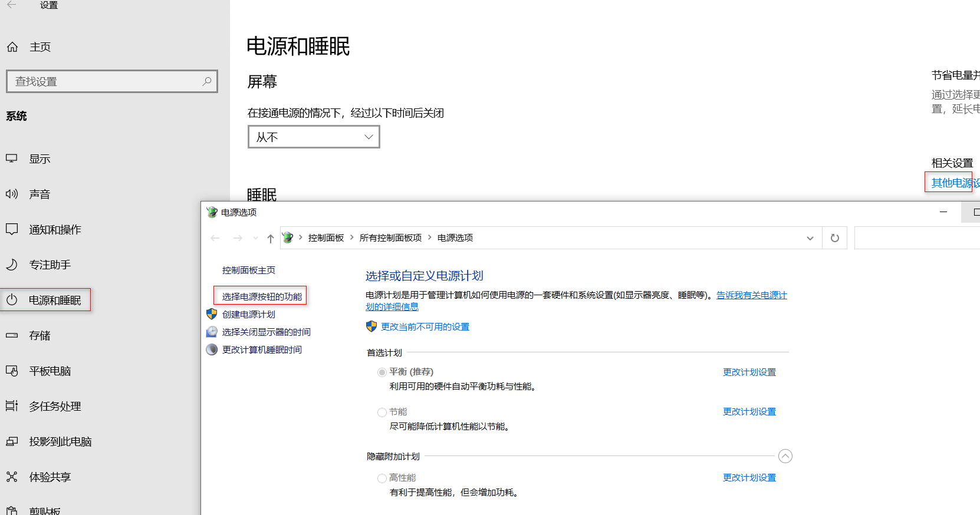Open 专注助手 focus assist settings
The image size is (980, 515).
(50, 265)
